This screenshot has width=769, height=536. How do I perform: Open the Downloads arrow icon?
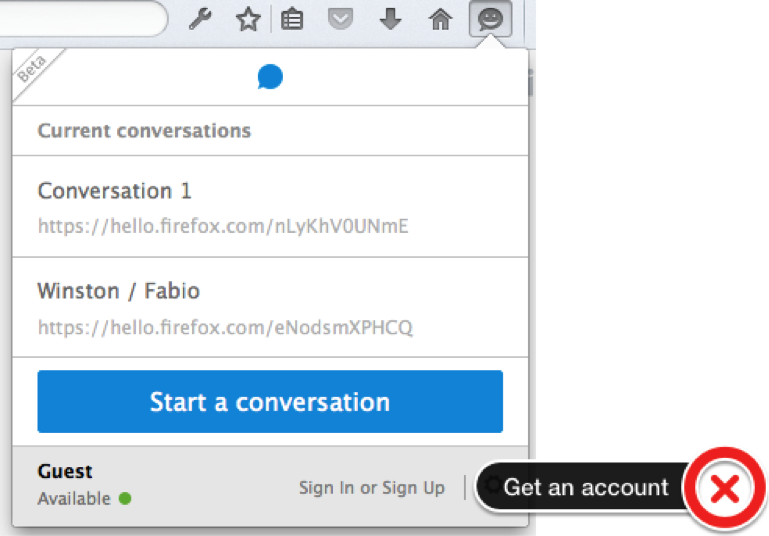(390, 19)
